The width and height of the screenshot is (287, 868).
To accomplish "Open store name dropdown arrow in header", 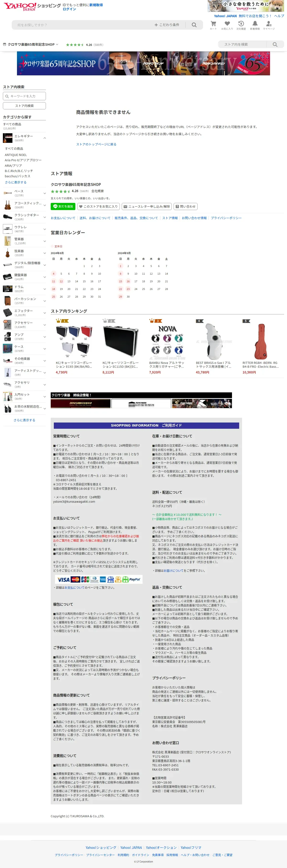I will pos(57,45).
